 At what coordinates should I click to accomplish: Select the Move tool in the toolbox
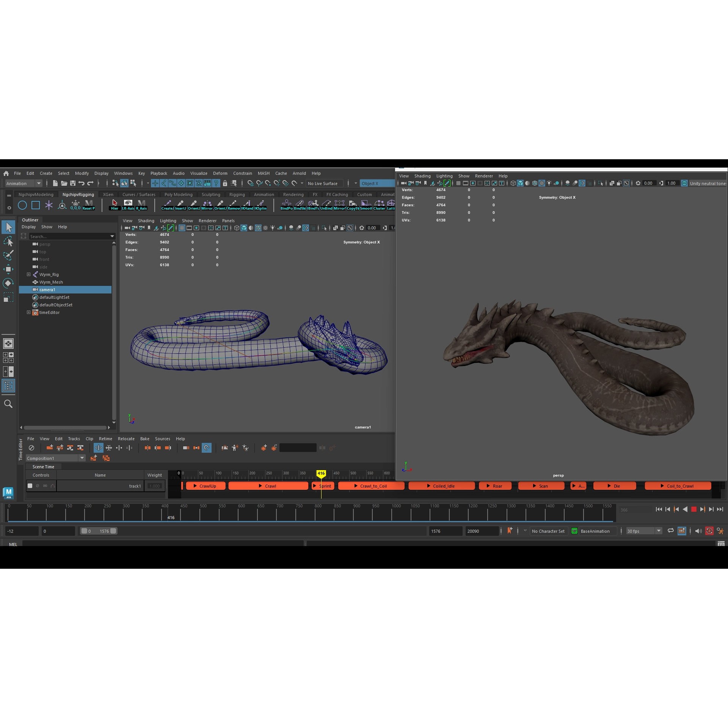(x=8, y=269)
